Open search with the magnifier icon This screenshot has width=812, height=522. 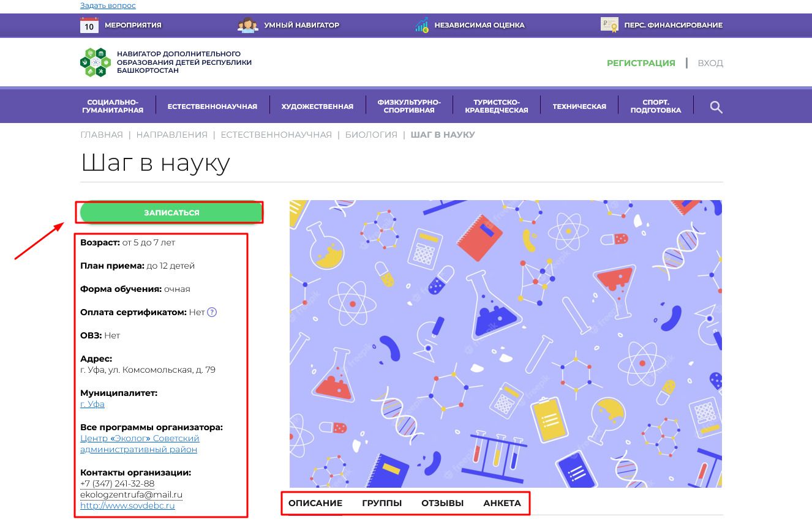(x=716, y=107)
